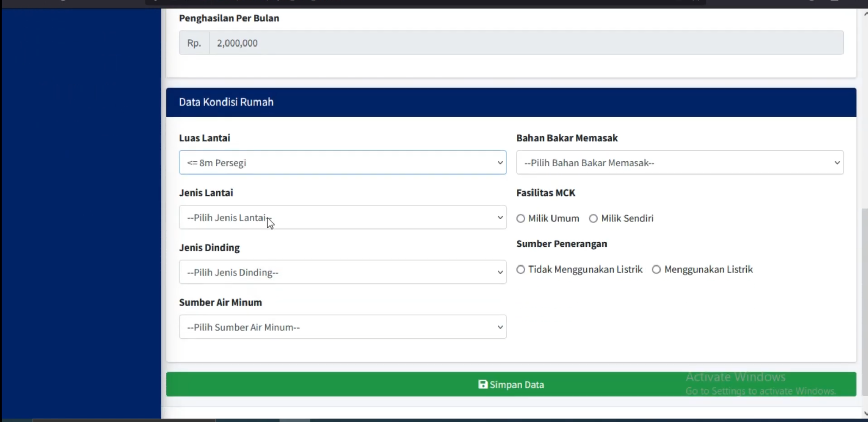Screen dimensions: 868x422
Task: Click the Luas Lantai label
Action: 204,138
